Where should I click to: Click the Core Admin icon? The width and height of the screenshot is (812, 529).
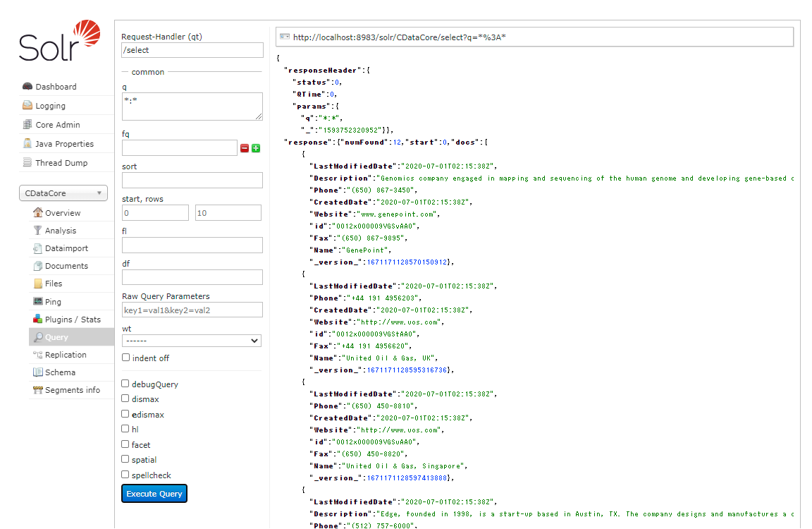[27, 125]
